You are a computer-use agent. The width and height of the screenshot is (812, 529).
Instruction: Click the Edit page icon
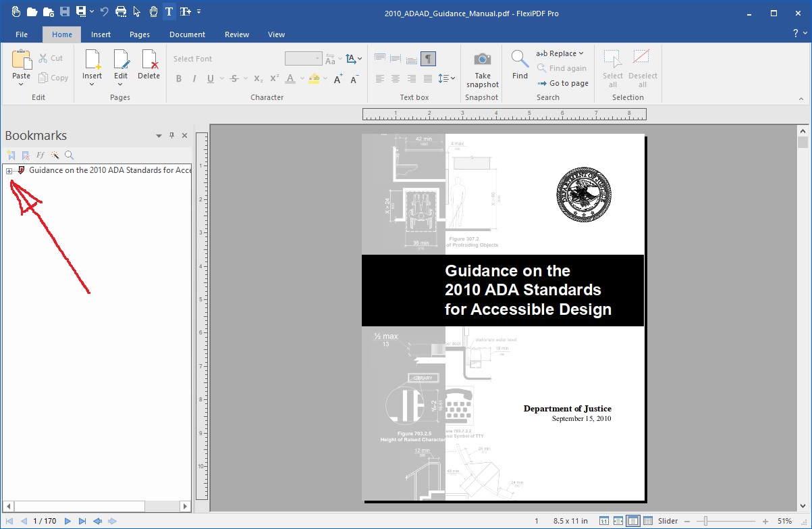pyautogui.click(x=121, y=59)
